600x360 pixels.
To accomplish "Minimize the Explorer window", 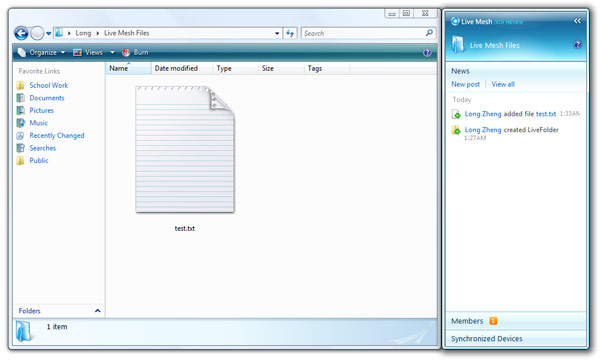I will pyautogui.click(x=392, y=14).
